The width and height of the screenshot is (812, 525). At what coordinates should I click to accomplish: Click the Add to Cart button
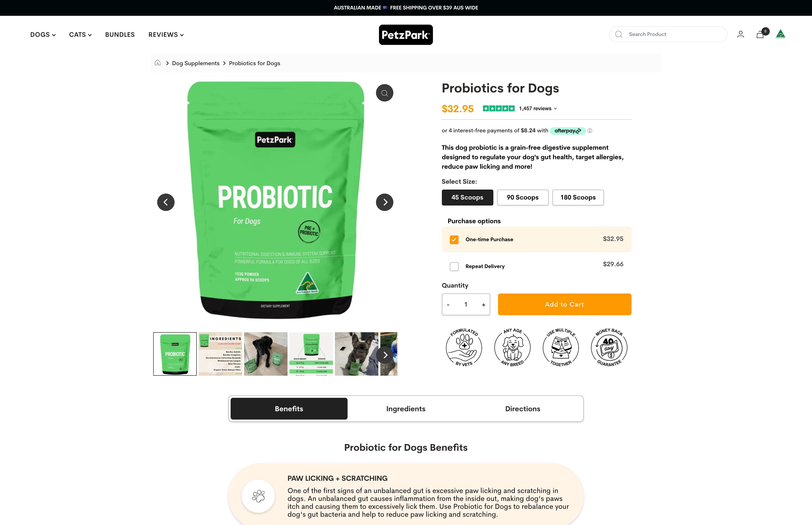point(564,304)
